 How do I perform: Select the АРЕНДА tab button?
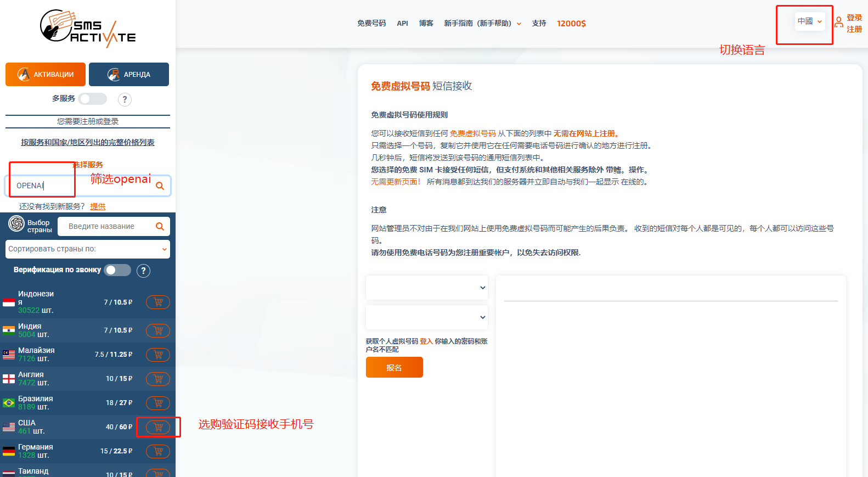(x=129, y=75)
